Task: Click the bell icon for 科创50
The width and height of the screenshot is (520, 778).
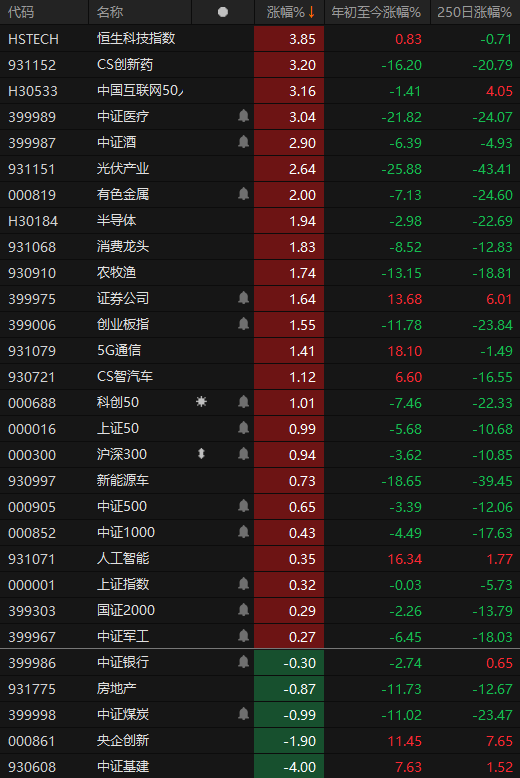Action: [x=243, y=402]
